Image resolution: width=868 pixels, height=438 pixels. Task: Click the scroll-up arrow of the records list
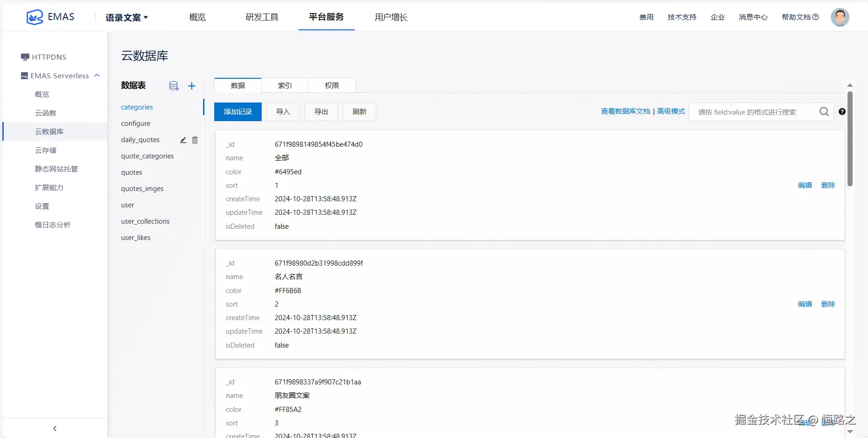(x=850, y=85)
